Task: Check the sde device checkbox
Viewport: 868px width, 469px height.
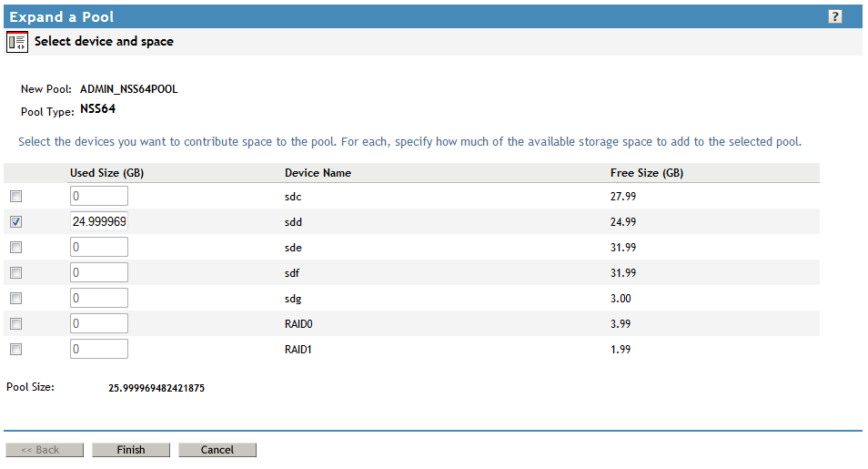Action: [x=16, y=248]
